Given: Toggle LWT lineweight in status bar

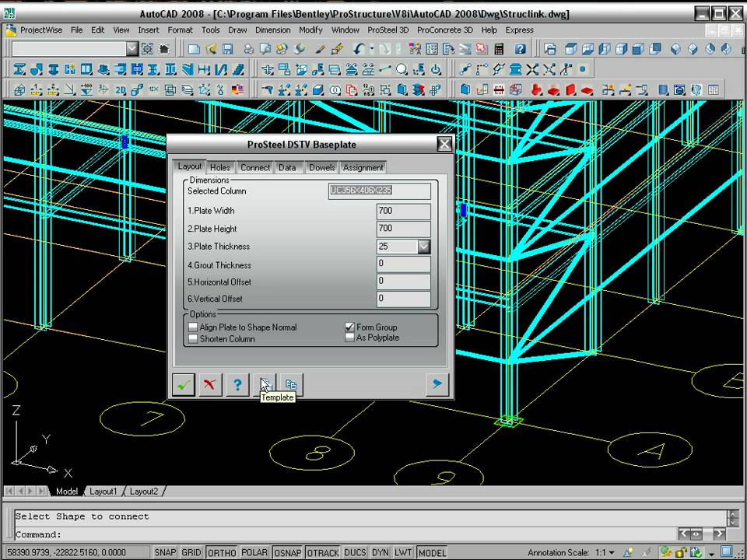Looking at the screenshot, I should (403, 552).
